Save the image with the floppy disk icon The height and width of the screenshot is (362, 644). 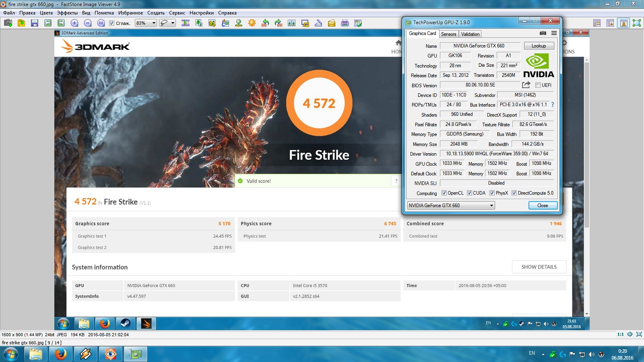[35, 23]
